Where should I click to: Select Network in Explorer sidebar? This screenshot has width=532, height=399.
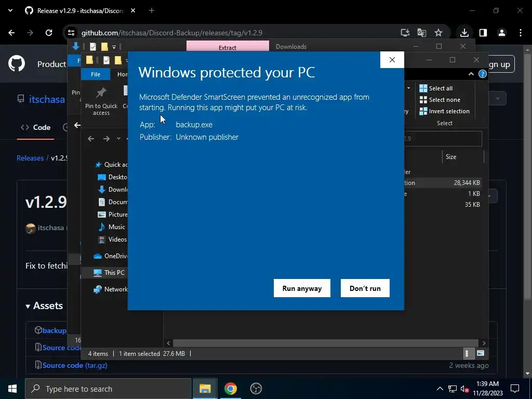click(x=110, y=289)
